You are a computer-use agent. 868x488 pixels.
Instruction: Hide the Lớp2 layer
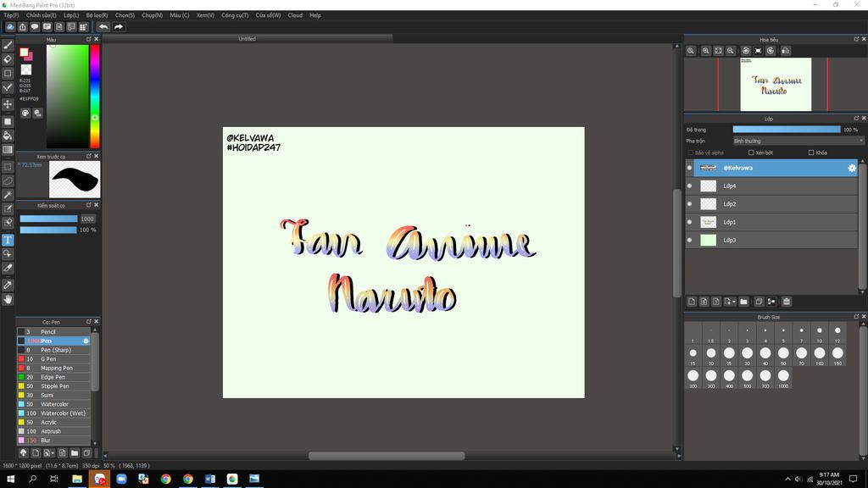[690, 203]
